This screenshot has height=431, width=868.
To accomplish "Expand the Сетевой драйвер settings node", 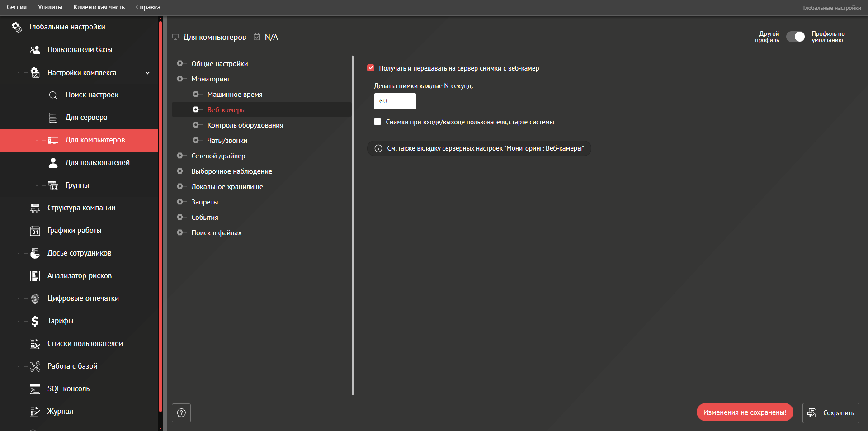I will point(180,156).
